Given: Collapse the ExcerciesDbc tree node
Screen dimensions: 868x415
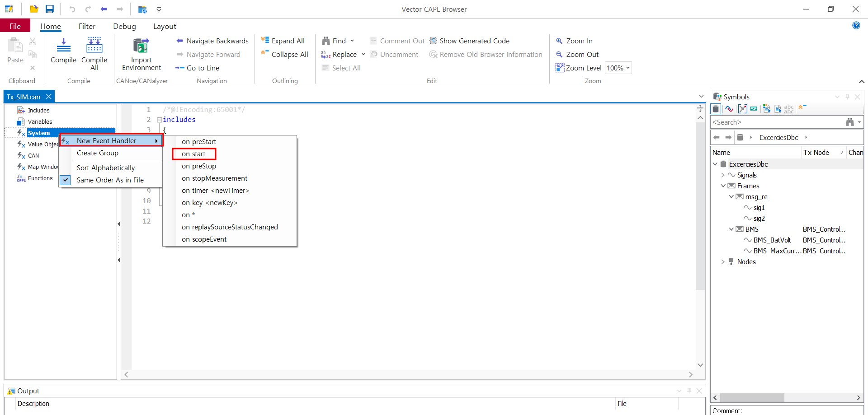Looking at the screenshot, I should pyautogui.click(x=715, y=164).
